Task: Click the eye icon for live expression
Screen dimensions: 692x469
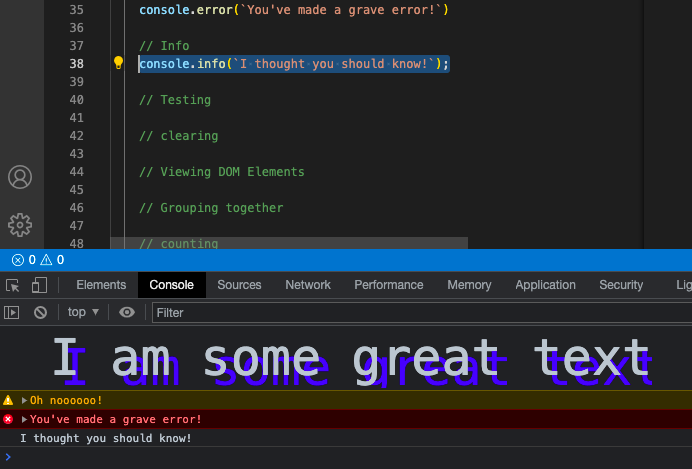Action: click(127, 312)
